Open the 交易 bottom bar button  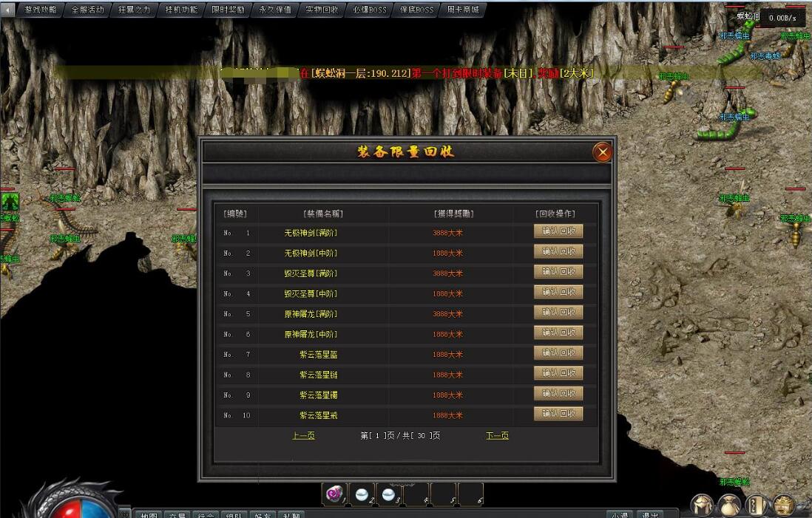pos(177,515)
